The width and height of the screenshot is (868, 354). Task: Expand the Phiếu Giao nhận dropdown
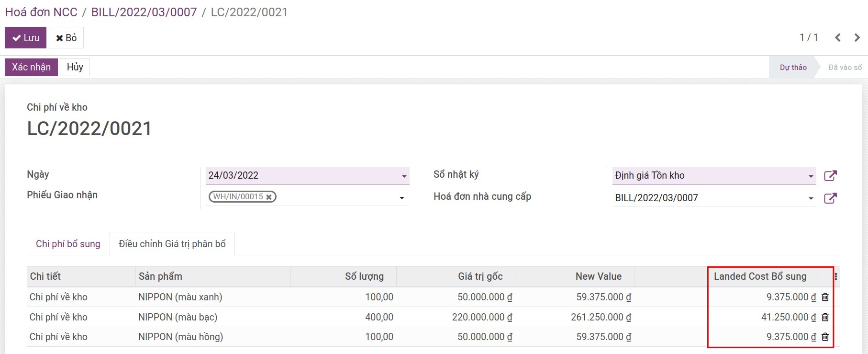tap(401, 198)
